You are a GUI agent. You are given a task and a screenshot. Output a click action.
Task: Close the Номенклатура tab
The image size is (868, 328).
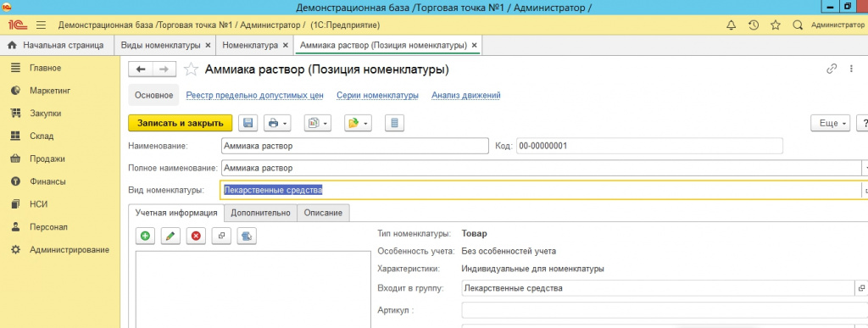(x=285, y=46)
